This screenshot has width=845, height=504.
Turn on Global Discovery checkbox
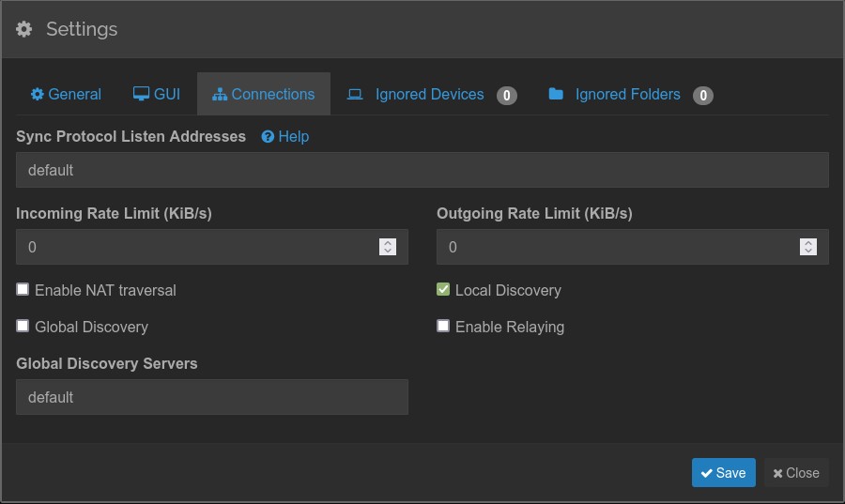pos(23,326)
